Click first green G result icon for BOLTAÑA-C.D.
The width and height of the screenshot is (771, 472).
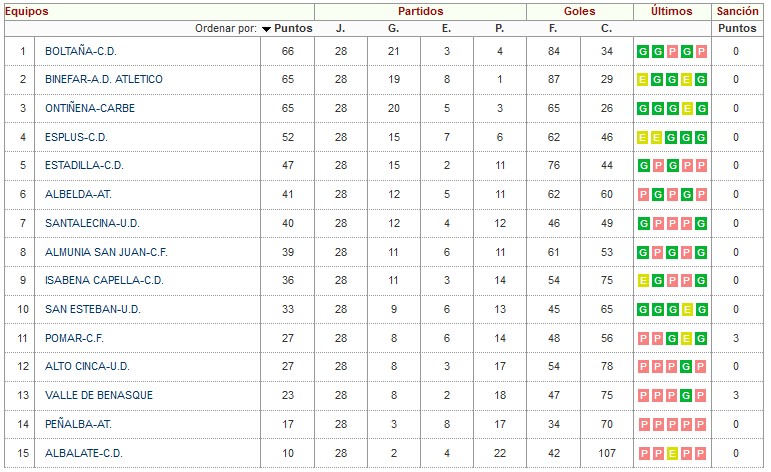tap(643, 51)
